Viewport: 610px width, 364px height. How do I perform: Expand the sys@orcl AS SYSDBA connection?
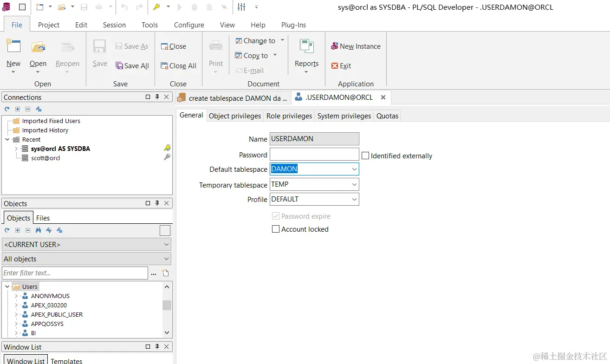tap(16, 149)
